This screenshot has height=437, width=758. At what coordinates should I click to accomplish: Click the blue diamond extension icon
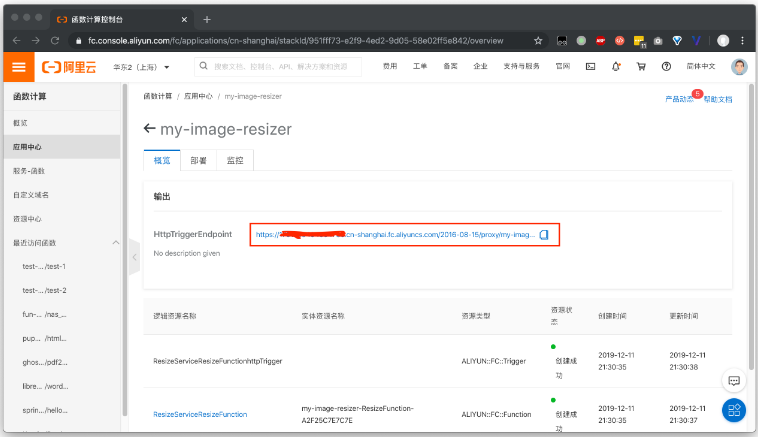point(677,41)
